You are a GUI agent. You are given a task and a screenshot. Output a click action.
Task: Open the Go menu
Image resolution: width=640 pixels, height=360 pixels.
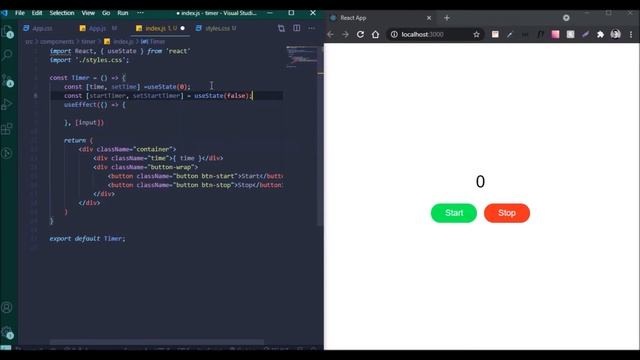106,13
